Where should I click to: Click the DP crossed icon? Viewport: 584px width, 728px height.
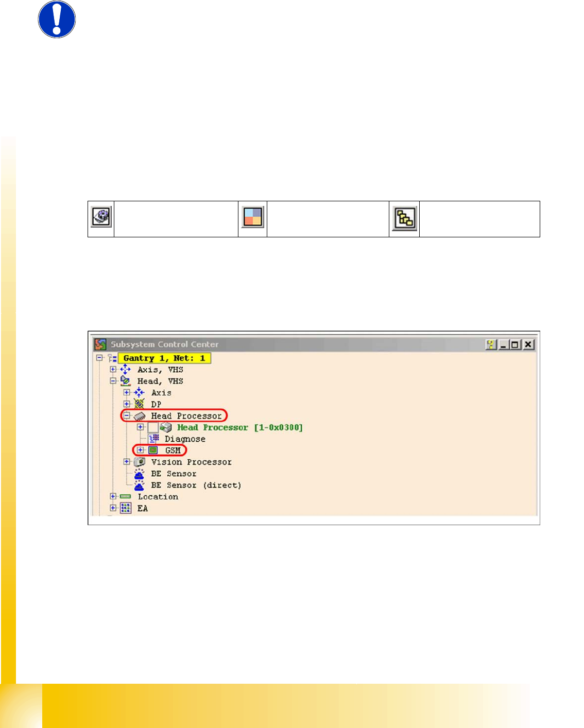pyautogui.click(x=139, y=404)
